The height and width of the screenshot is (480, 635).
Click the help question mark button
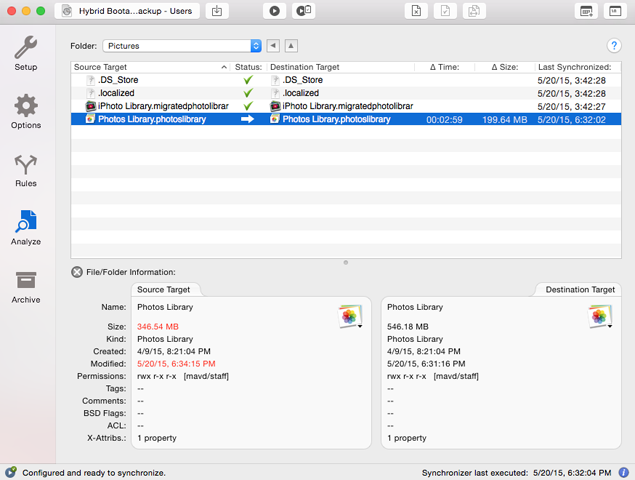pyautogui.click(x=615, y=46)
